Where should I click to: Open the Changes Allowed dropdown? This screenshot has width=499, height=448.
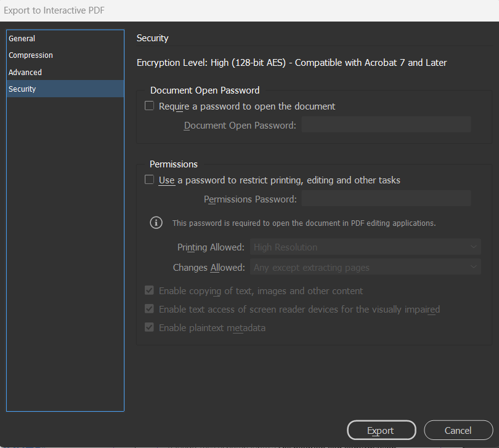point(363,267)
